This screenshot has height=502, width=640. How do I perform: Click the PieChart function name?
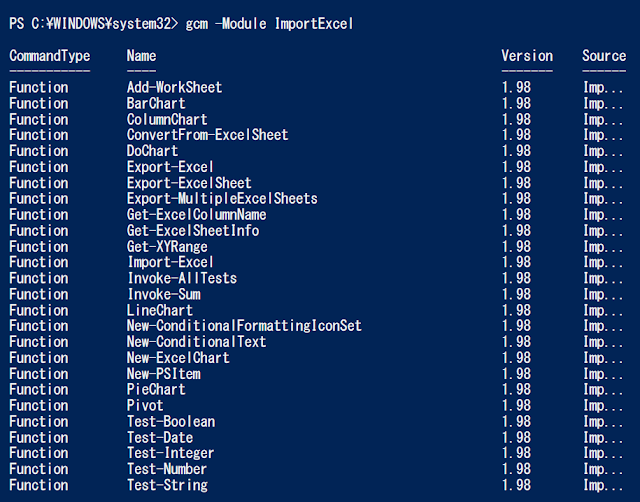(x=156, y=389)
